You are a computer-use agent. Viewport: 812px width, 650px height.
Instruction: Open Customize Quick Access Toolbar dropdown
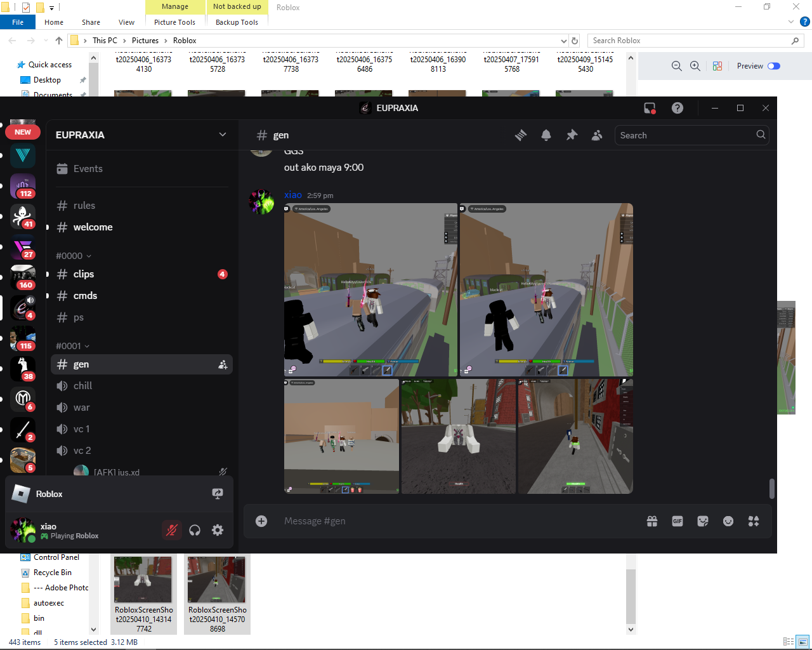tap(52, 8)
